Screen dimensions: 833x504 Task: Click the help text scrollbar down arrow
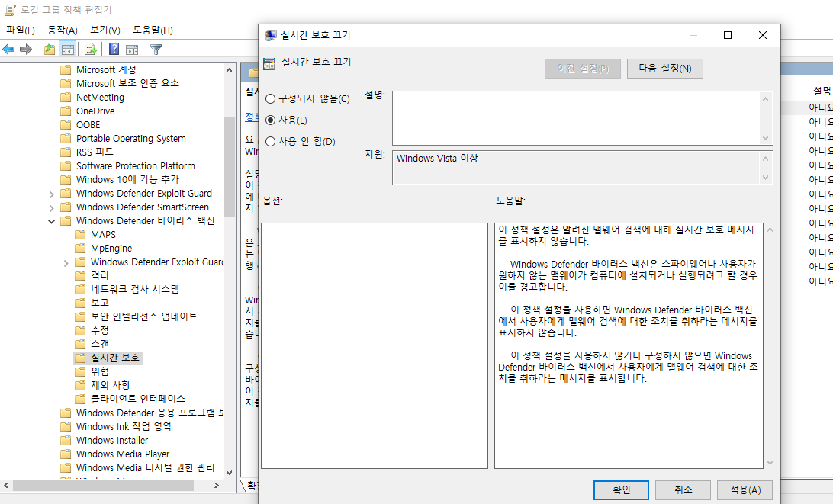click(770, 463)
